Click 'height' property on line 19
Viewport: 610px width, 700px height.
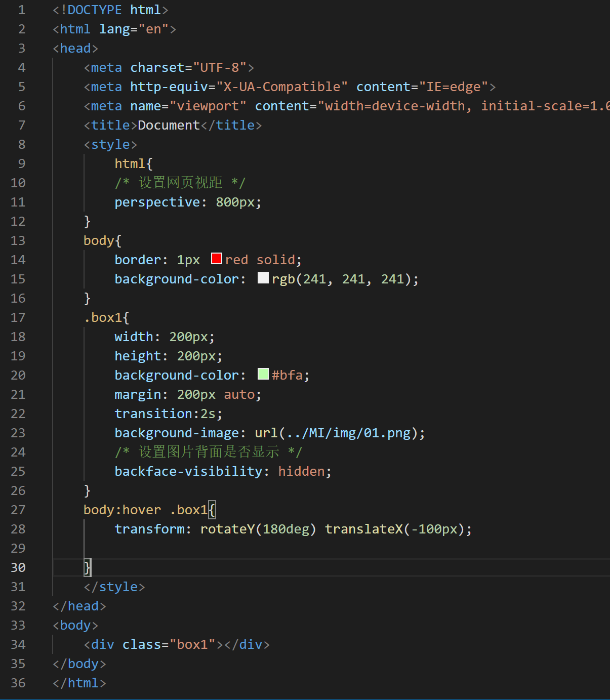[138, 356]
